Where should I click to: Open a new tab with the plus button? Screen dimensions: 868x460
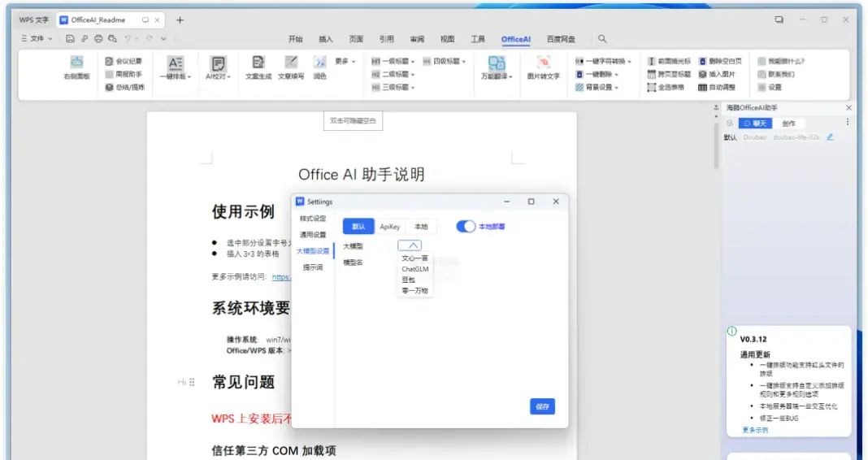pyautogui.click(x=180, y=20)
